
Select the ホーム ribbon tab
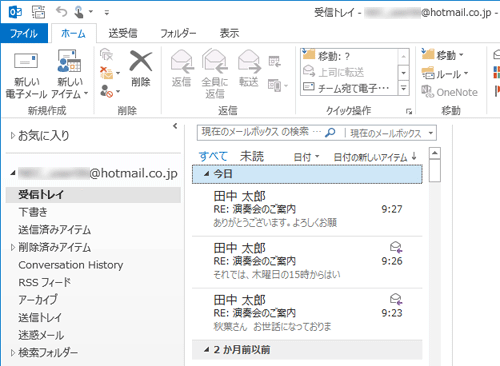[x=74, y=33]
